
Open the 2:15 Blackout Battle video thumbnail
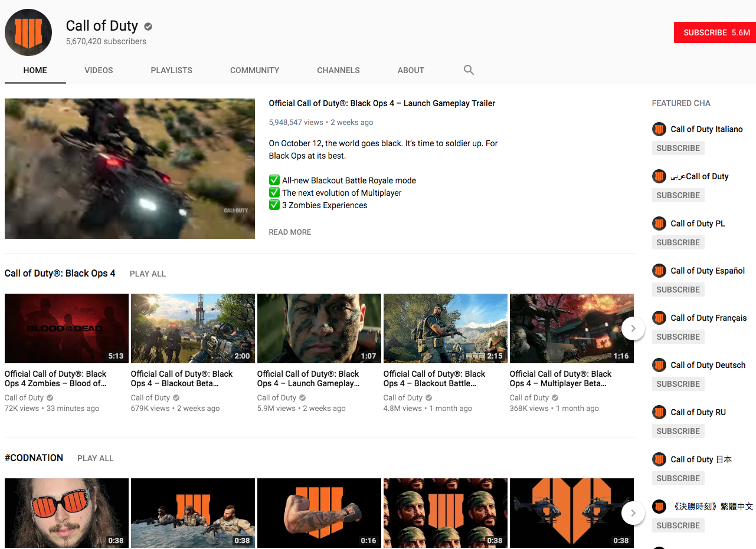[x=446, y=328]
